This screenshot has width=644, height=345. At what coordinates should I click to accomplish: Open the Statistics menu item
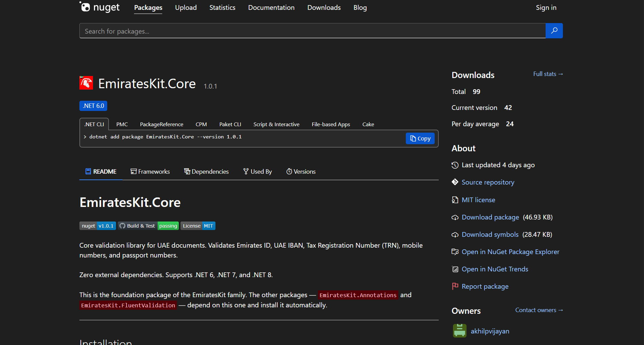point(222,7)
